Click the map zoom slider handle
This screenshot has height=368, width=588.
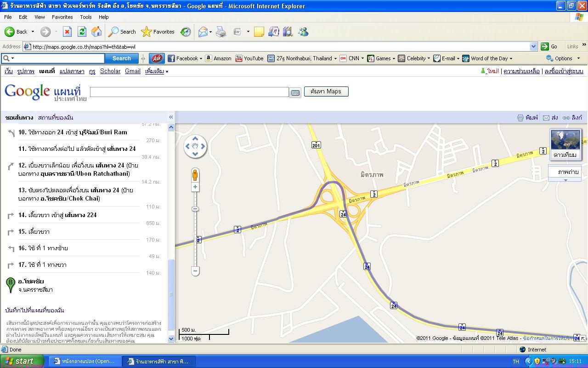click(x=195, y=209)
